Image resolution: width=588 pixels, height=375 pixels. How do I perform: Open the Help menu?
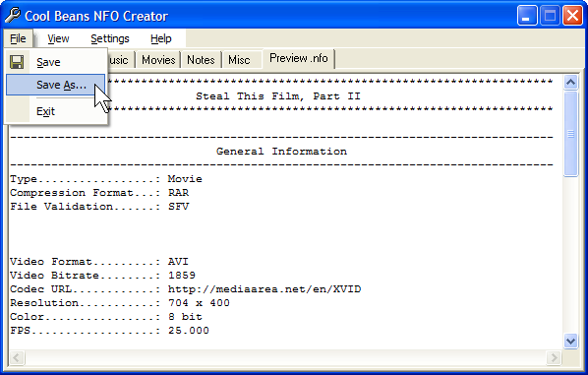click(161, 38)
